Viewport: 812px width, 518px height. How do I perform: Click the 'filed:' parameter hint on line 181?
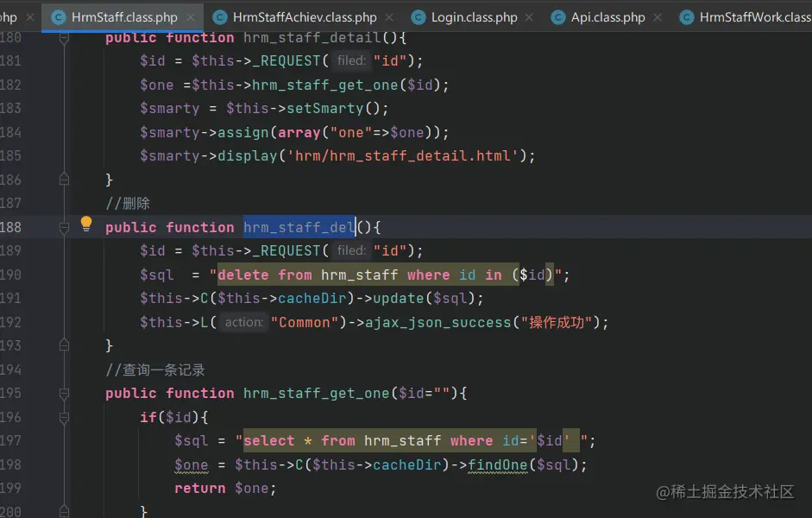(351, 61)
